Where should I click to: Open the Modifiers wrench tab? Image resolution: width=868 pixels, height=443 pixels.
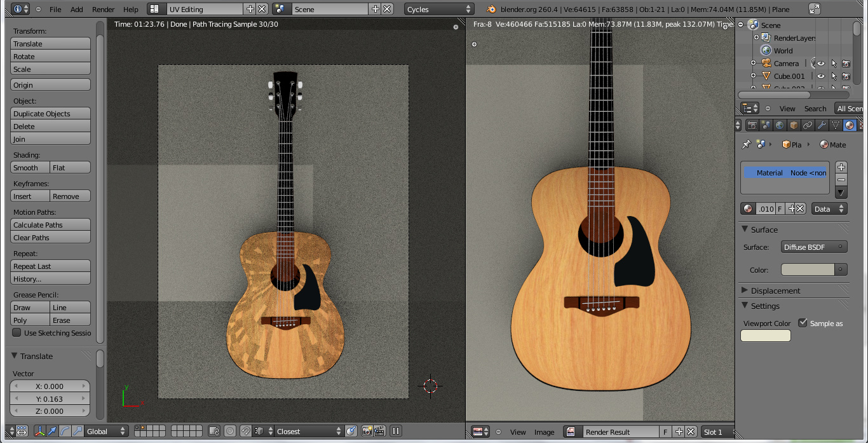[x=822, y=125]
